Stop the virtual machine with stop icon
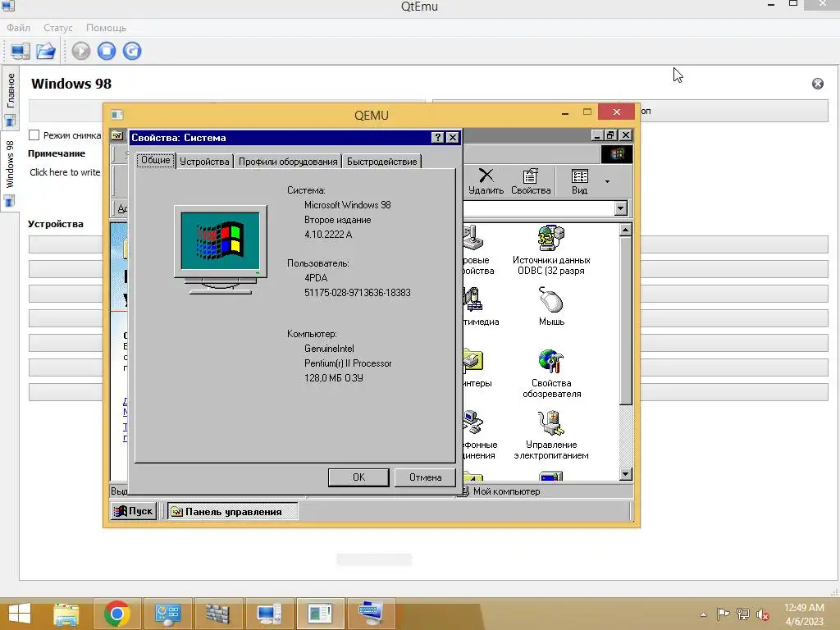Image resolution: width=840 pixels, height=630 pixels. (x=107, y=51)
